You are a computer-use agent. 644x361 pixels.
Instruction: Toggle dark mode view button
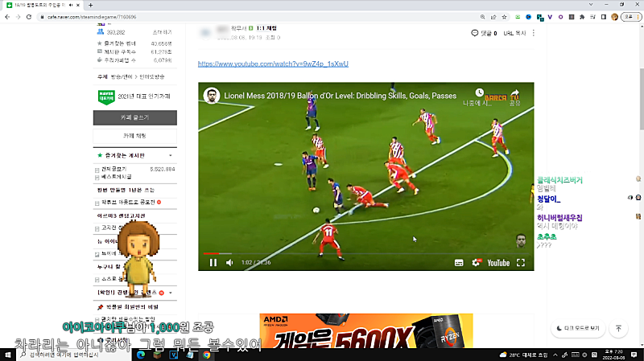[x=578, y=328]
